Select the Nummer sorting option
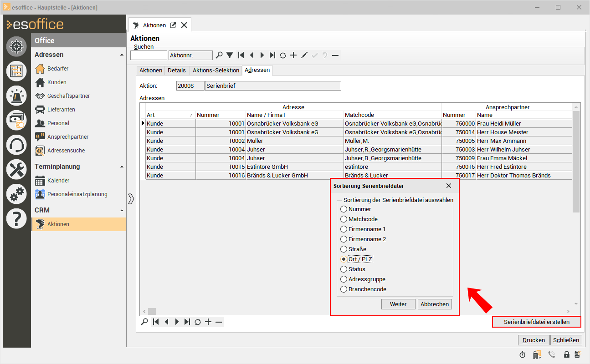Image resolution: width=590 pixels, height=364 pixels. coord(356,209)
